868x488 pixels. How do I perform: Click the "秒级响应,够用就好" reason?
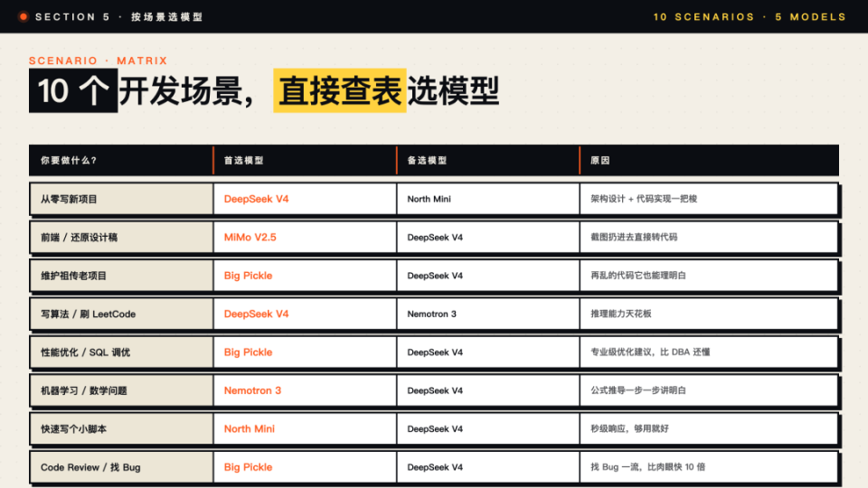tap(629, 428)
